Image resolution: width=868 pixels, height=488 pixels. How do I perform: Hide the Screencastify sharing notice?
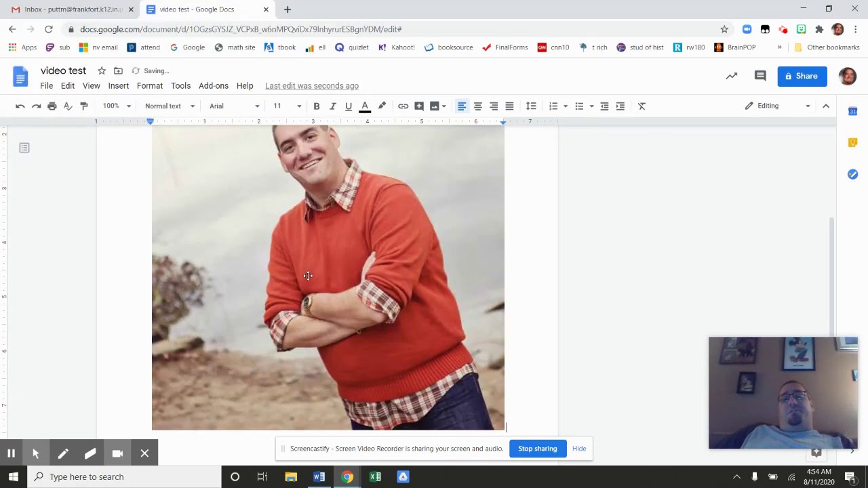point(579,449)
